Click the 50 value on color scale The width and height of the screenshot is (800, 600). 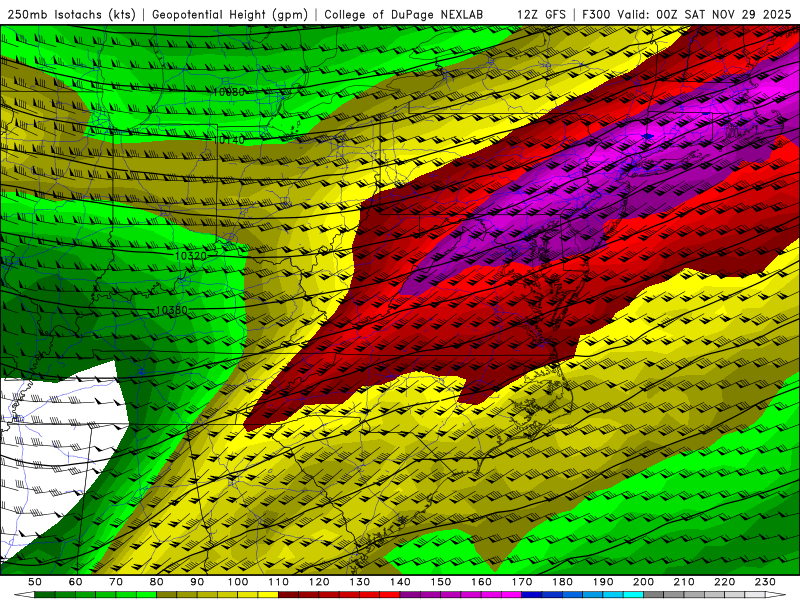coord(35,582)
